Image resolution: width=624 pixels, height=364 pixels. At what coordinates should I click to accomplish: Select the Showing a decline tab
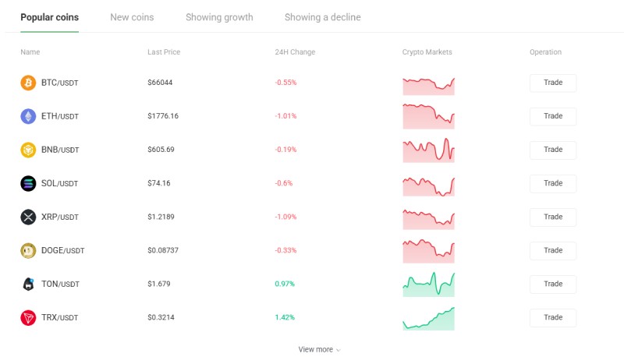(x=323, y=17)
